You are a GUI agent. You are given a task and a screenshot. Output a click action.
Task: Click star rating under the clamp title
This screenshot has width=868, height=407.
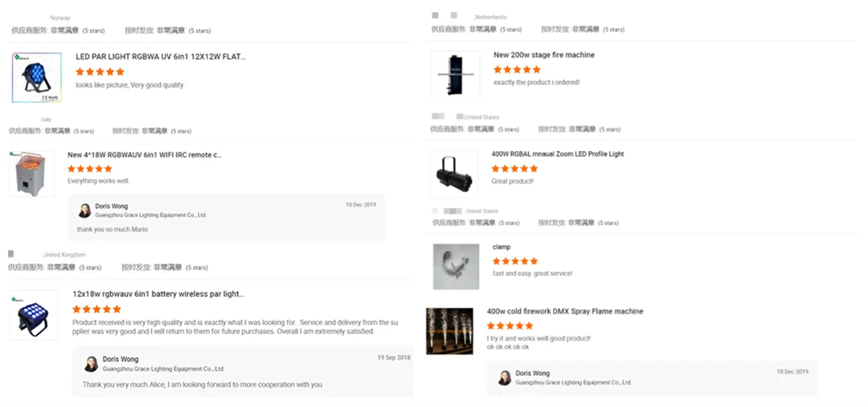pyautogui.click(x=515, y=261)
